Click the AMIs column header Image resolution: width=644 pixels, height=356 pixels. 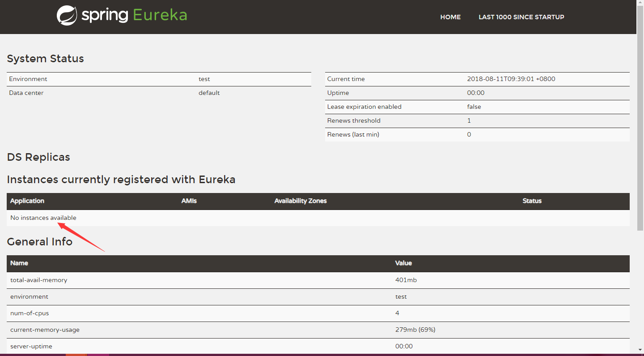[x=189, y=201]
